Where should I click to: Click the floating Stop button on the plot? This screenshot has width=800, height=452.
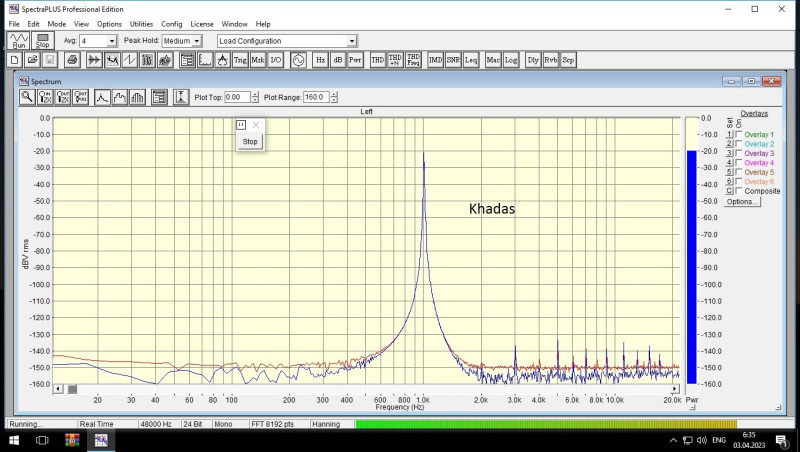pos(250,141)
